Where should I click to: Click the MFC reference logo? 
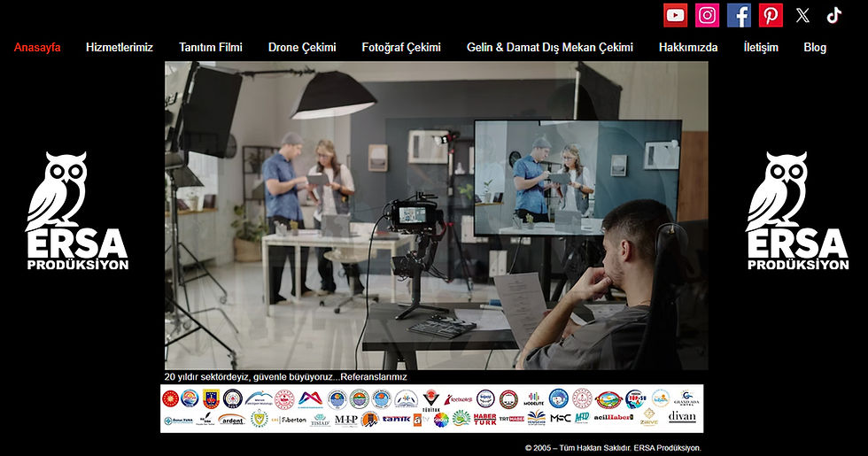coord(560,418)
